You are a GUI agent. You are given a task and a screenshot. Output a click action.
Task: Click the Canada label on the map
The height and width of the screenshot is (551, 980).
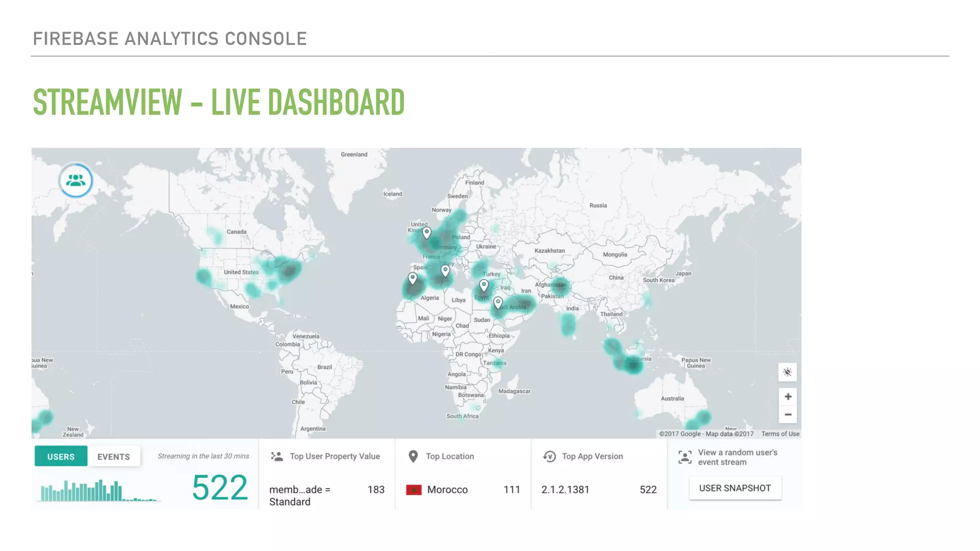(x=236, y=232)
